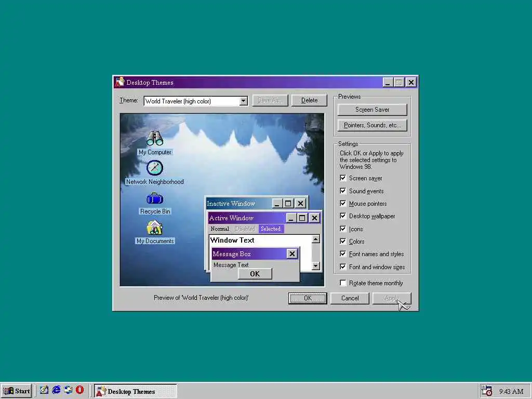
Task: Close the preview Message Box
Action: tap(292, 254)
